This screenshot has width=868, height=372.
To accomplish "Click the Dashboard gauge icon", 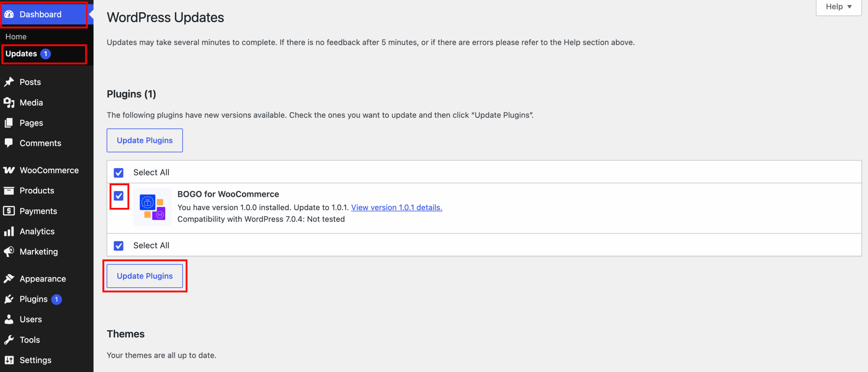I will [x=9, y=14].
